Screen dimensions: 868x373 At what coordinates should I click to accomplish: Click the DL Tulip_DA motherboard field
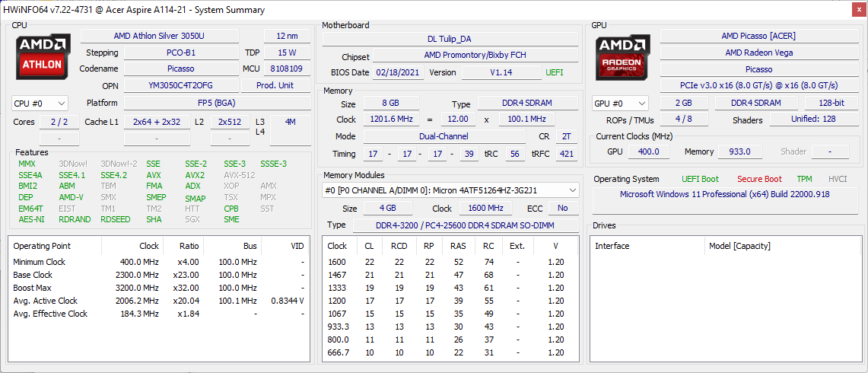[450, 39]
